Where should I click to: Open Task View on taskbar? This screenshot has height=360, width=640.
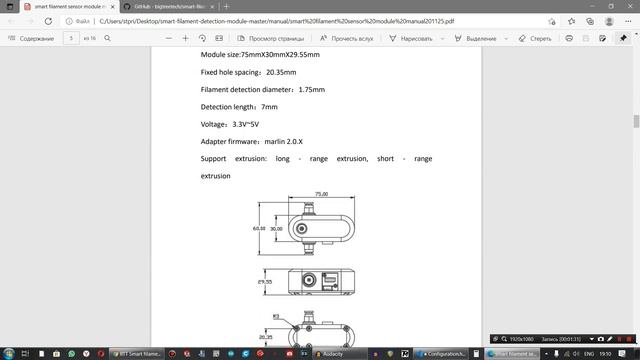point(25,353)
